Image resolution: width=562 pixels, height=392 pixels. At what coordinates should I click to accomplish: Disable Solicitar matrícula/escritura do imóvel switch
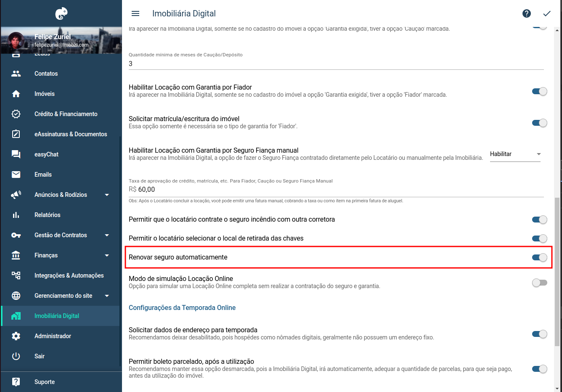click(540, 123)
